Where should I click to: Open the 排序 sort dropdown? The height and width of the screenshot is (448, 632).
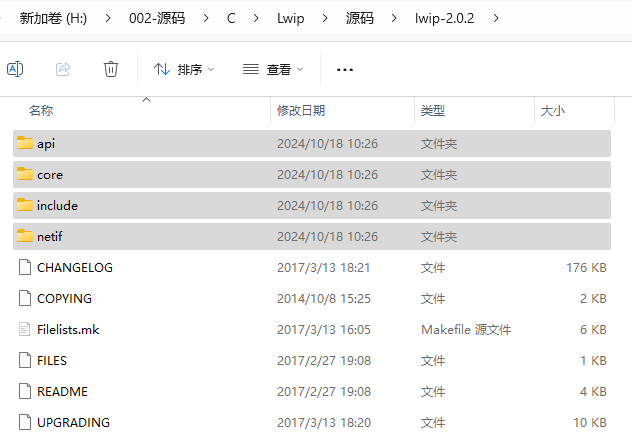point(184,70)
